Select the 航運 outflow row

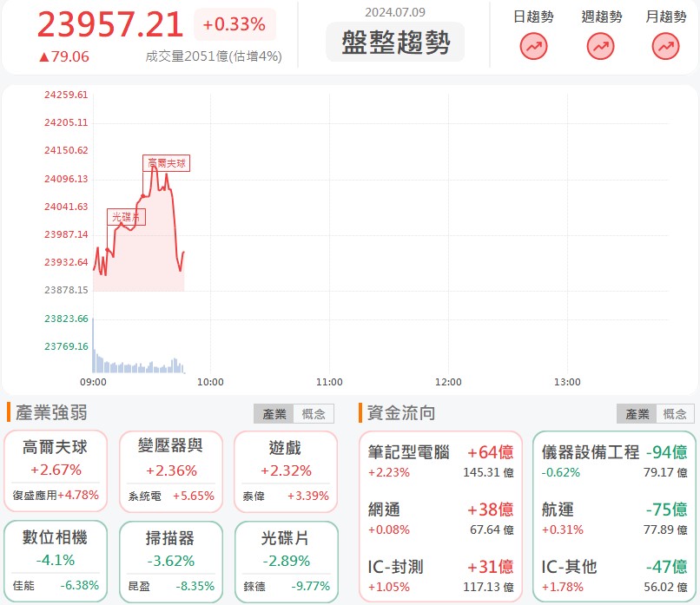click(614, 519)
